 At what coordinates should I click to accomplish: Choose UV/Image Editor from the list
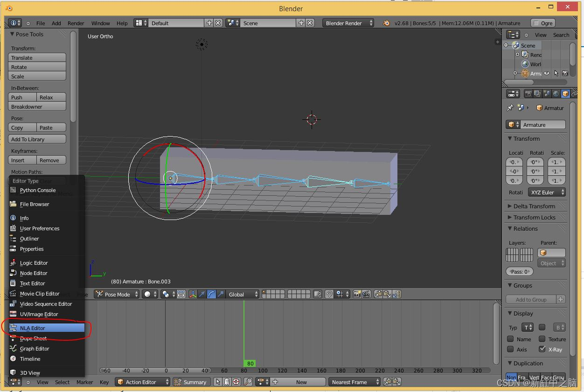[x=47, y=314]
